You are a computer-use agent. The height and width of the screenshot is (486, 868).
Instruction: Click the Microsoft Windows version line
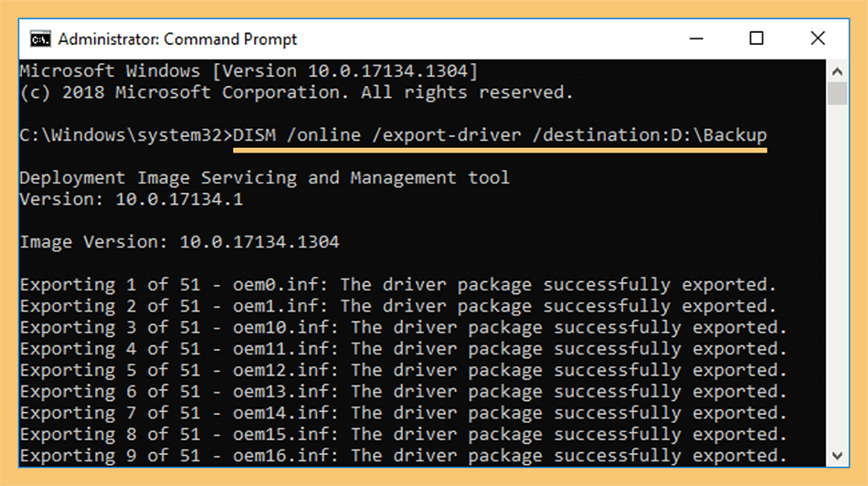click(248, 71)
